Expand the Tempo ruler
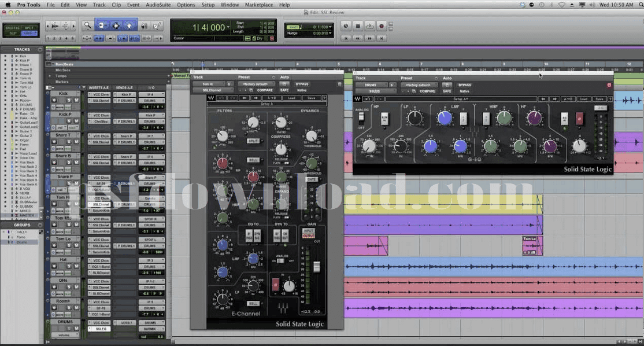 [x=50, y=76]
